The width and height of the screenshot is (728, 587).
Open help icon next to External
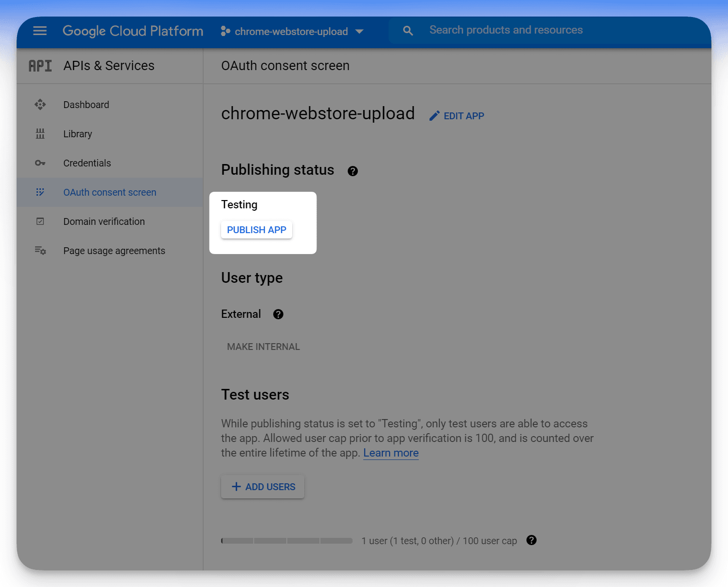tap(278, 314)
